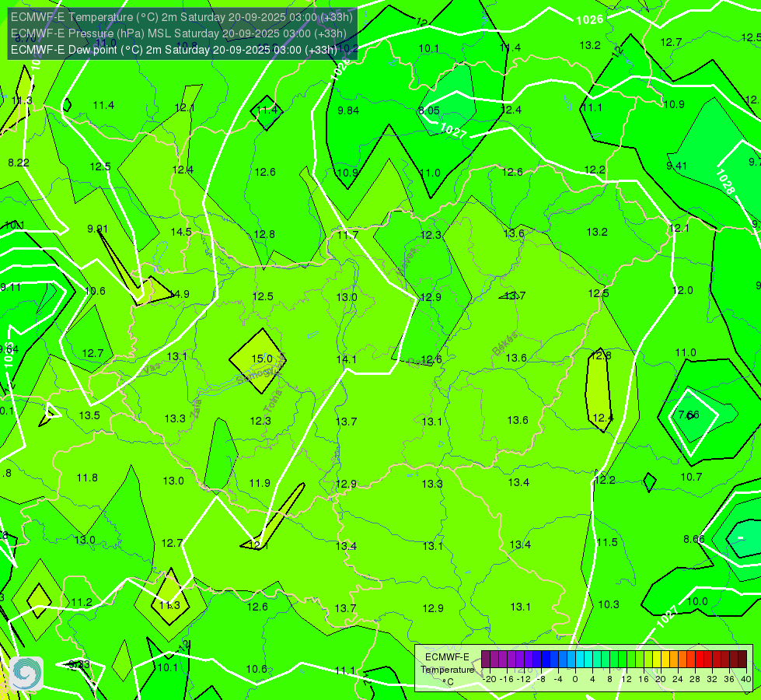Click the 14.9 temperature reading
Viewport: 761px width, 700px height.
(x=180, y=294)
